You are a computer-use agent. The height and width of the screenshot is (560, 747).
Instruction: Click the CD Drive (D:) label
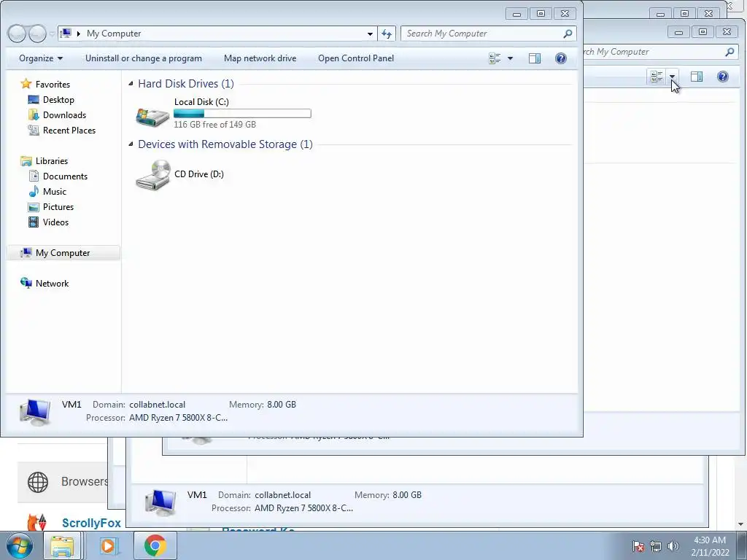pyautogui.click(x=198, y=174)
